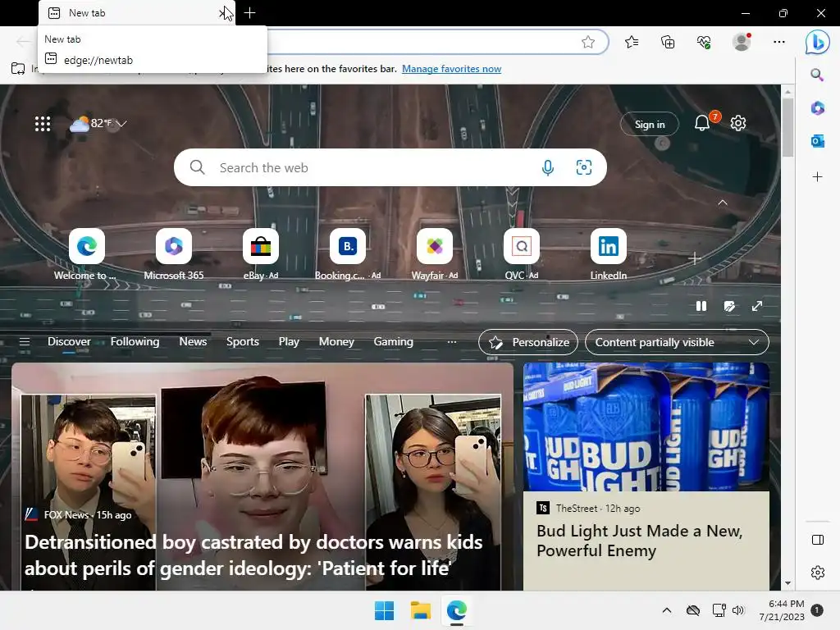Open the volume speaker icon
The height and width of the screenshot is (630, 840).
[738, 610]
